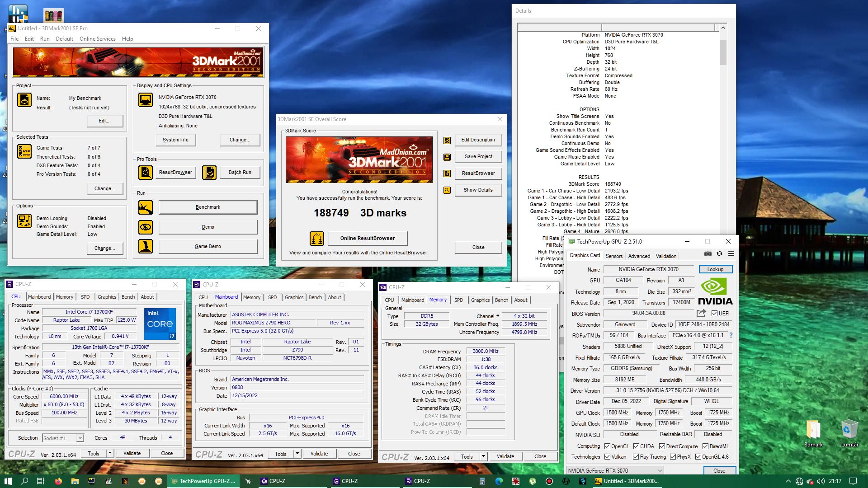This screenshot has height=488, width=868.
Task: Expand Tools dropdown arrow in CPU-Z Mainboard window
Action: coord(297,454)
